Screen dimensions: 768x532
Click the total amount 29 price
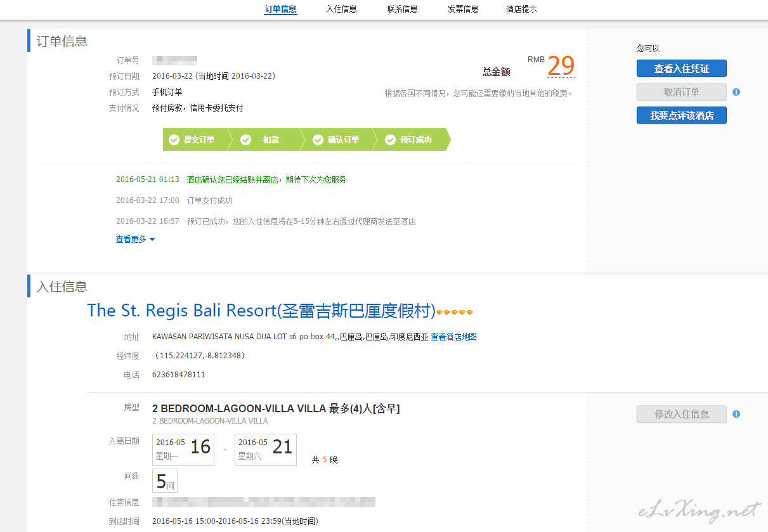(x=561, y=66)
